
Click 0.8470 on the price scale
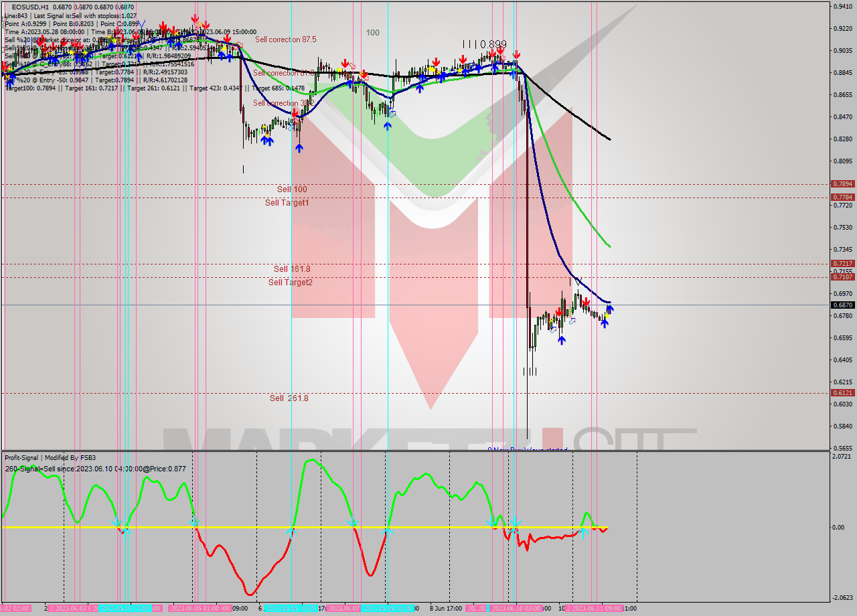pos(842,117)
